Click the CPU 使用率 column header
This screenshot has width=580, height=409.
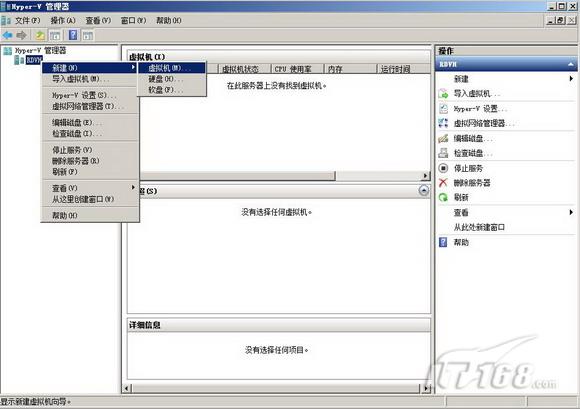[297, 69]
